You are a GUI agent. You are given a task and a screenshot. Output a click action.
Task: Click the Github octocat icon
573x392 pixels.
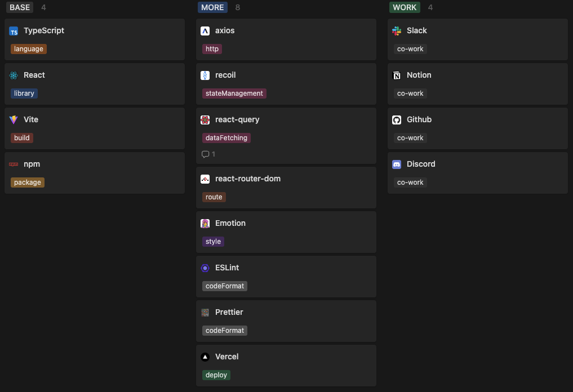[x=397, y=120]
